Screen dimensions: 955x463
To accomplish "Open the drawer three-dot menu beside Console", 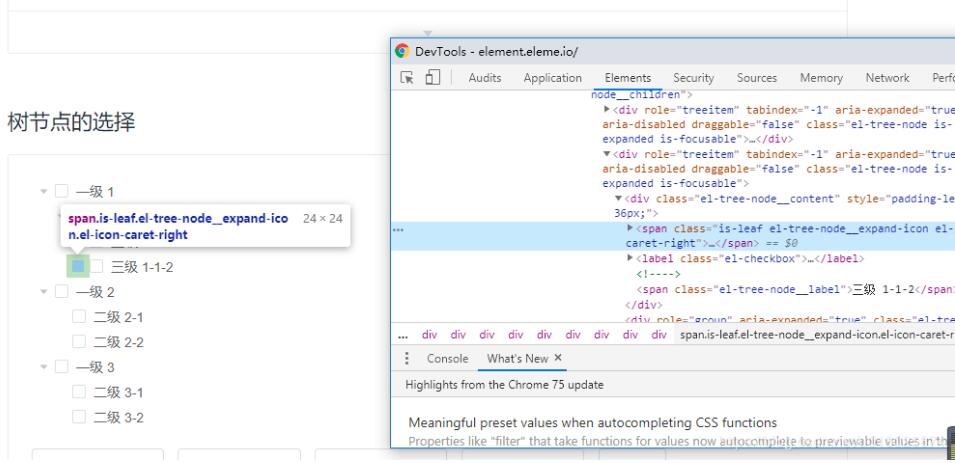I will click(407, 358).
